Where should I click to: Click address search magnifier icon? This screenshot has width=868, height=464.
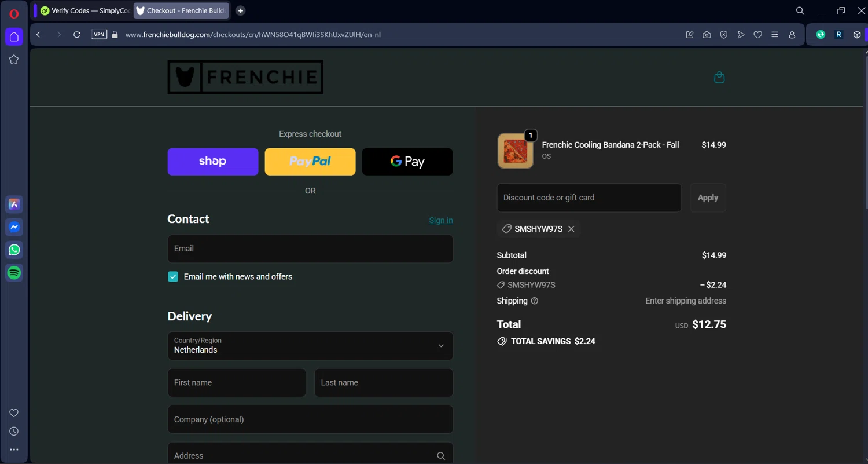coord(441,456)
